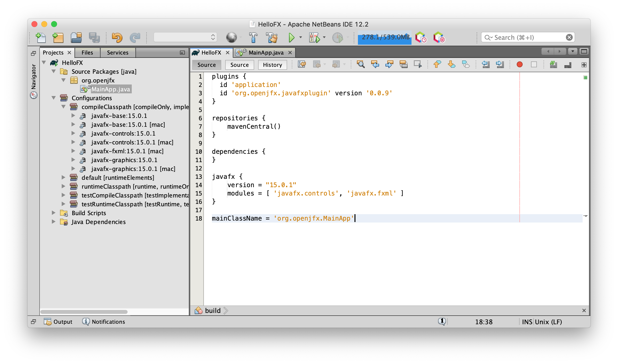Open the Output window button
The width and height of the screenshot is (618, 364).
click(58, 322)
